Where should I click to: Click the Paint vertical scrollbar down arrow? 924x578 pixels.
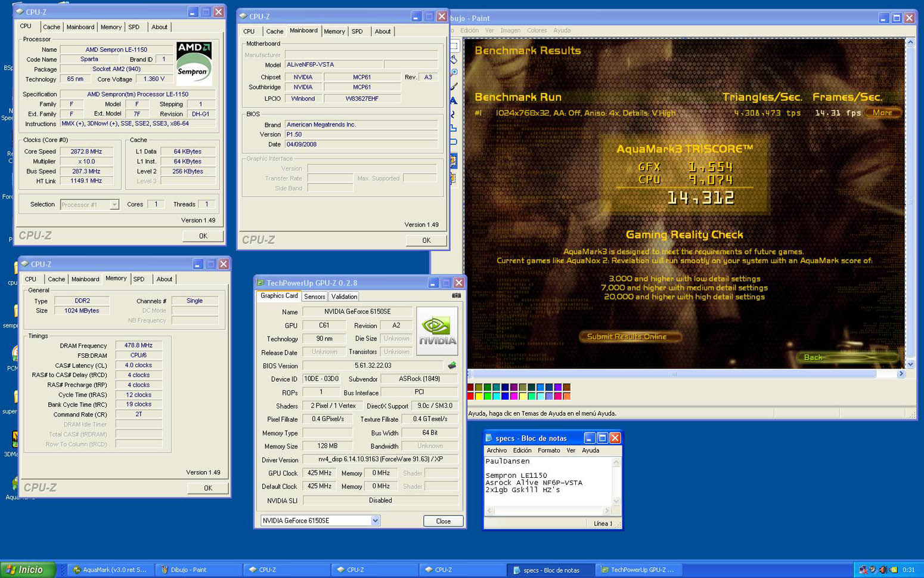click(910, 364)
